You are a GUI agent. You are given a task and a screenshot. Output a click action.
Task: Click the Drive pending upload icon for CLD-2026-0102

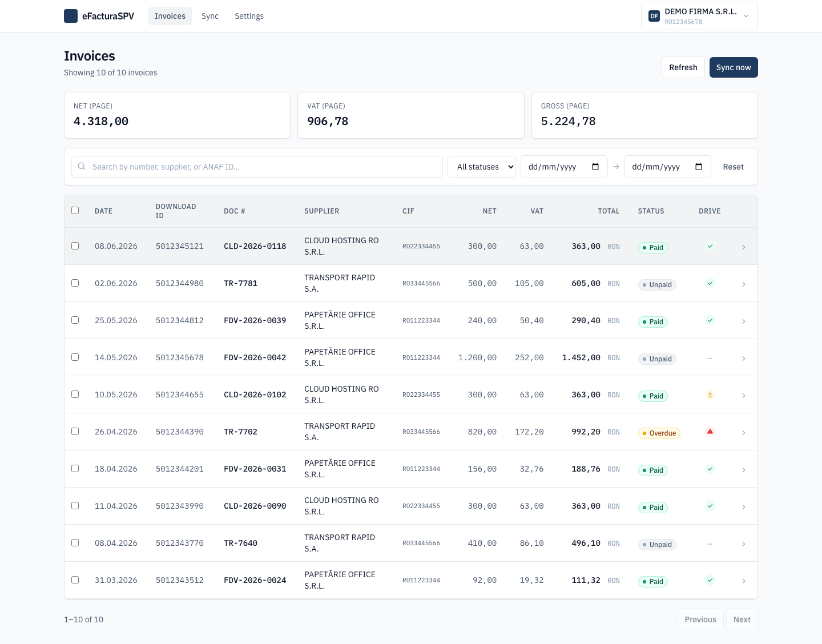point(710,395)
